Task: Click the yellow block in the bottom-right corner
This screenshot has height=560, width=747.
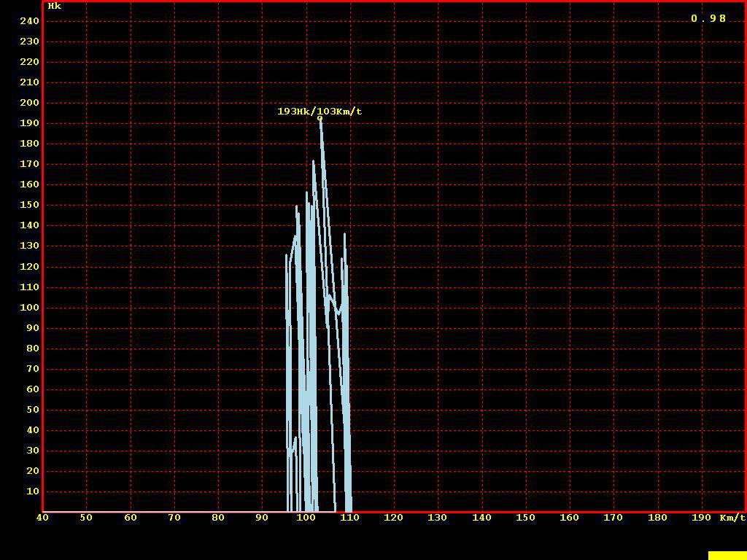Action: [727, 556]
